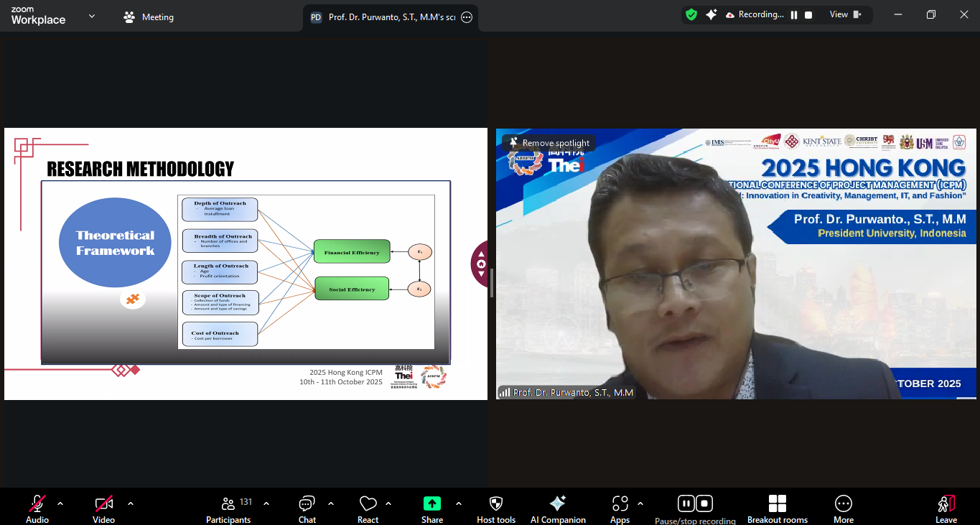This screenshot has width=980, height=525.
Task: Open the View layout menu
Action: point(844,14)
